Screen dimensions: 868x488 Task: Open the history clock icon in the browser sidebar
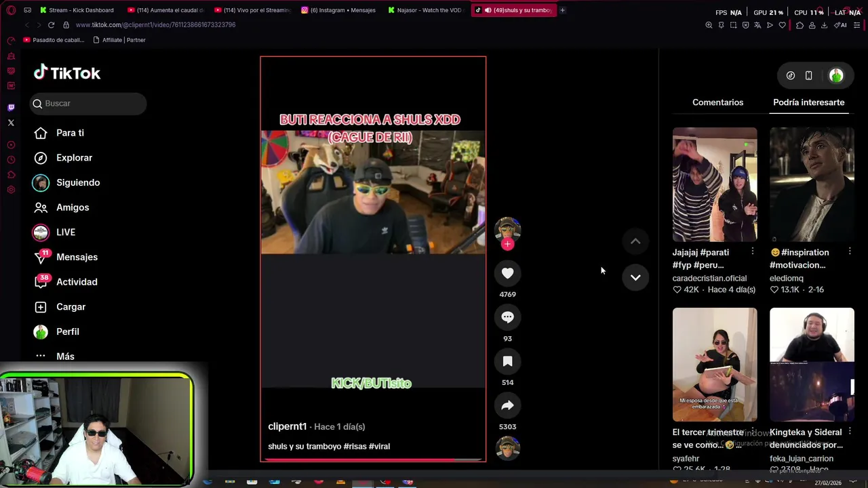11,160
